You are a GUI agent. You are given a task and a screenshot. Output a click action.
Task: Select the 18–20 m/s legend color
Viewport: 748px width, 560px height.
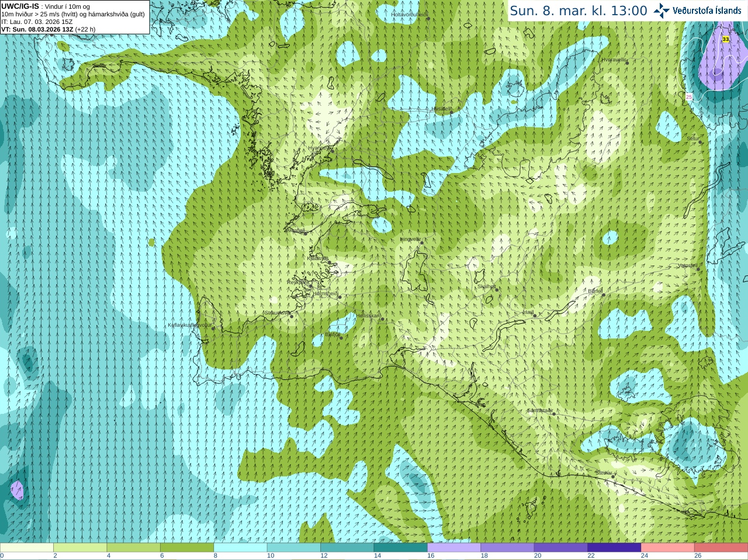tap(507, 548)
